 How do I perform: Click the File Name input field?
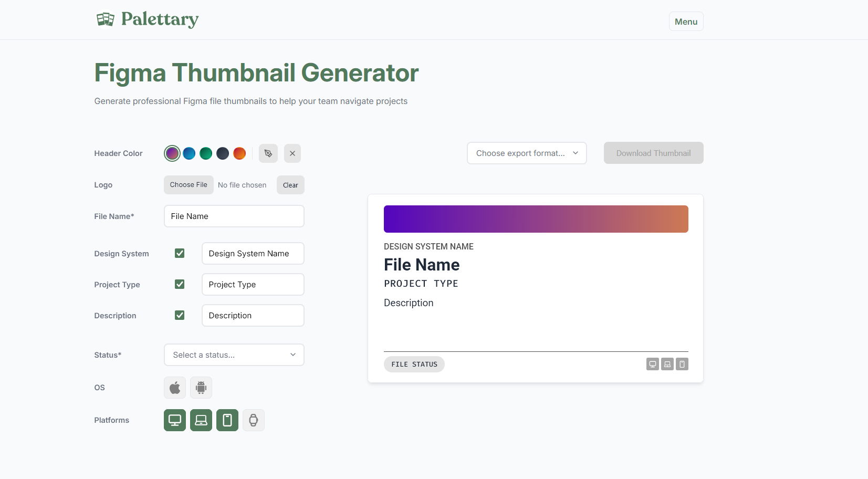click(x=234, y=216)
